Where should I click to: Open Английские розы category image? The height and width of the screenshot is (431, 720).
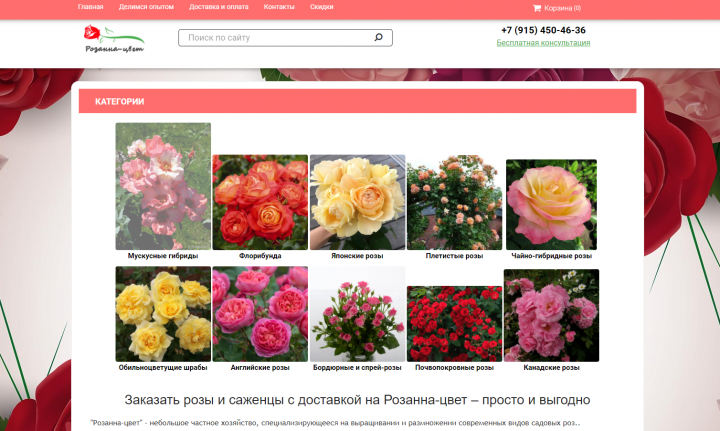(260, 314)
